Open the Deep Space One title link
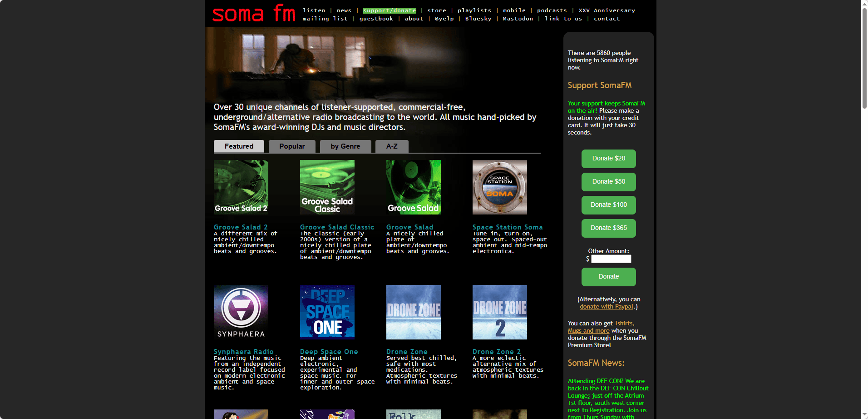Screen dimensions: 868x419 click(329, 352)
